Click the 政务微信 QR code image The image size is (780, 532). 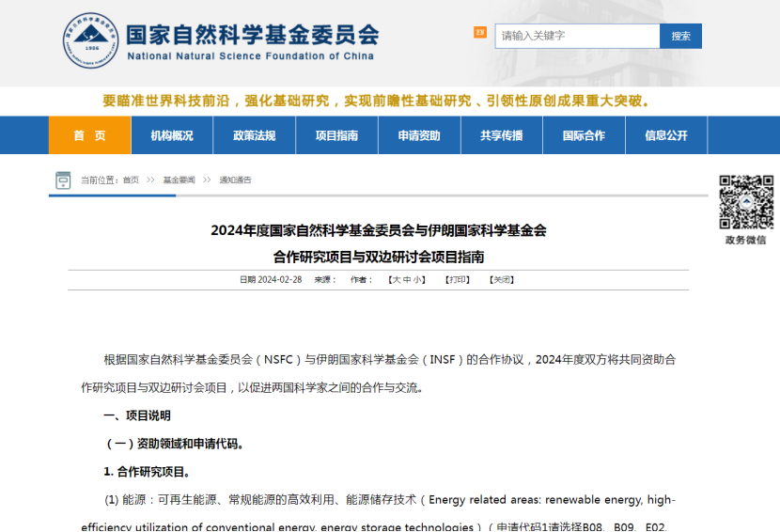746,202
